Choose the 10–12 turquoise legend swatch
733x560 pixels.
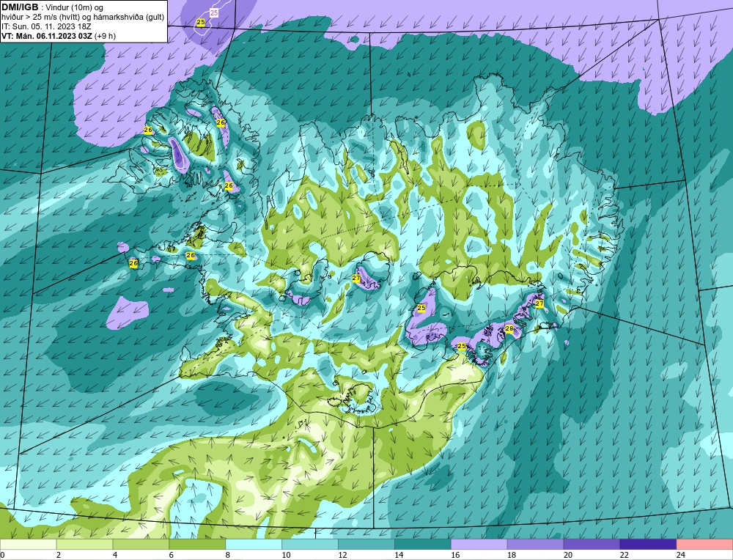pyautogui.click(x=310, y=545)
